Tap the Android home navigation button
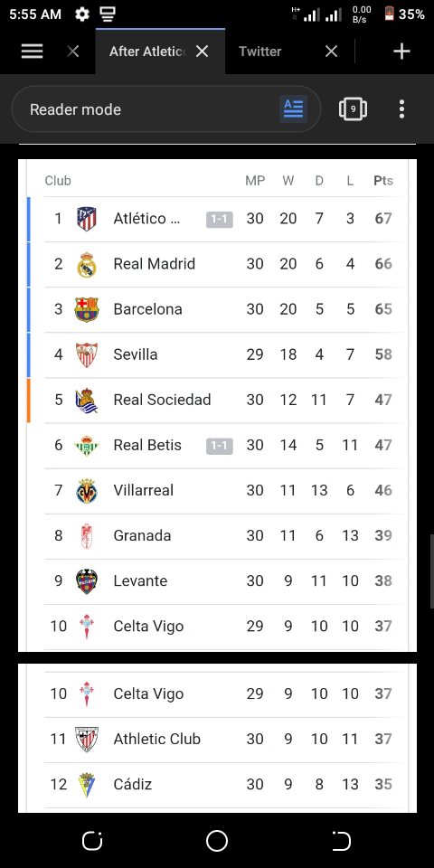 [217, 840]
